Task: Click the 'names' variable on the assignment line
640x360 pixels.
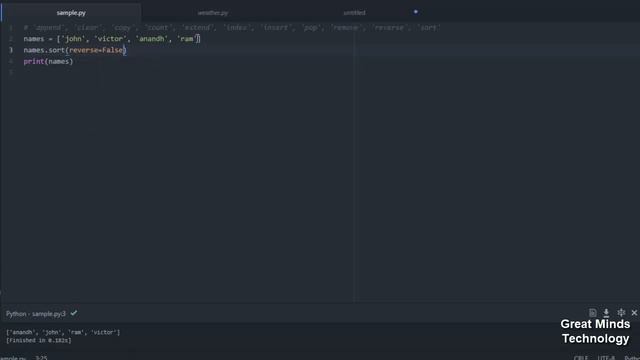Action: point(34,39)
